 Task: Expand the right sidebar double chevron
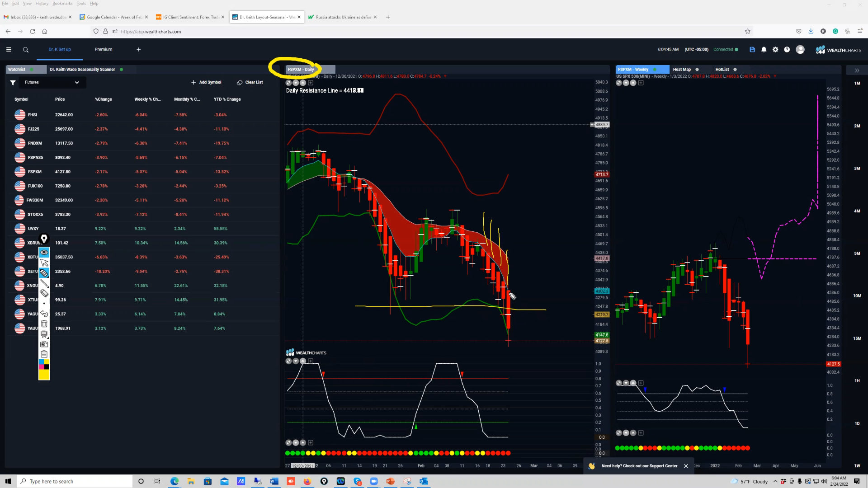click(857, 70)
